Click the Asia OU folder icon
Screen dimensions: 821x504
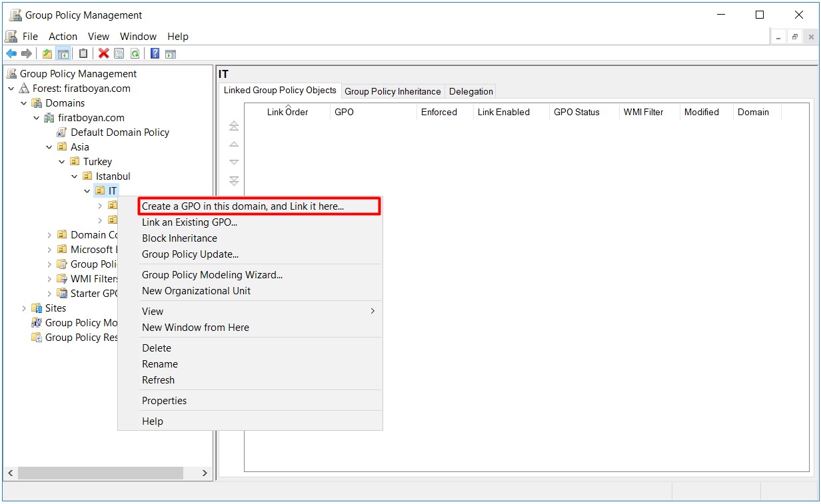pos(63,147)
